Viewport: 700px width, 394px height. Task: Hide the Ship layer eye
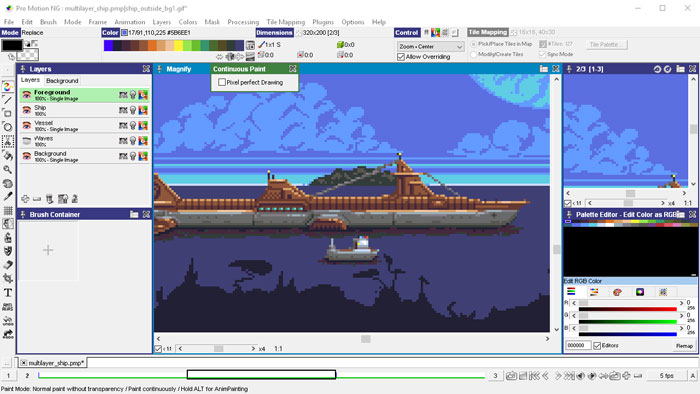point(27,110)
